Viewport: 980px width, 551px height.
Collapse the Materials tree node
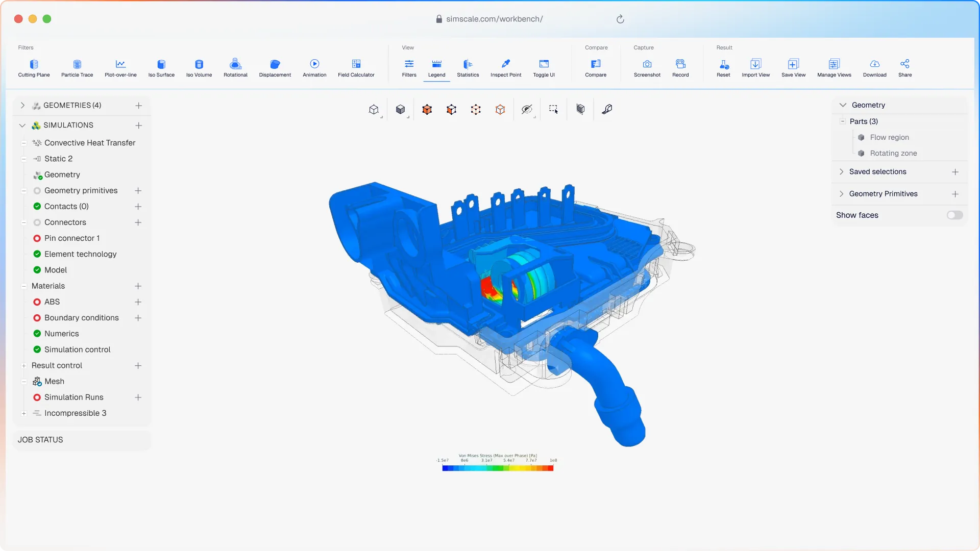coord(24,286)
